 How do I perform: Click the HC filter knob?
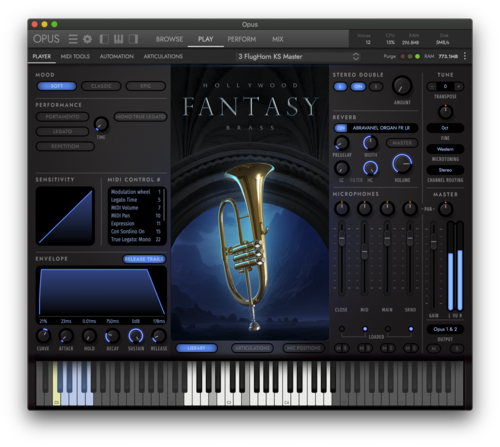[370, 168]
